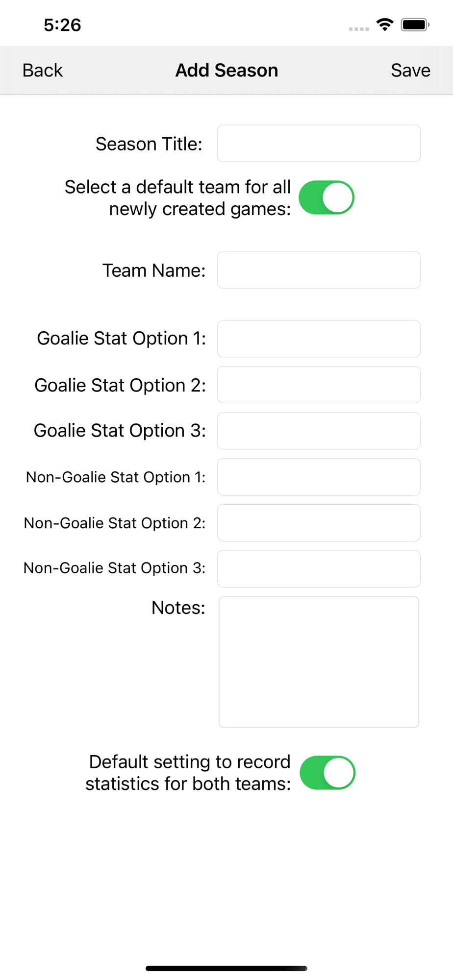Tap the Goalie Stat Option 3 field
Screen dimensions: 453x980
[319, 431]
